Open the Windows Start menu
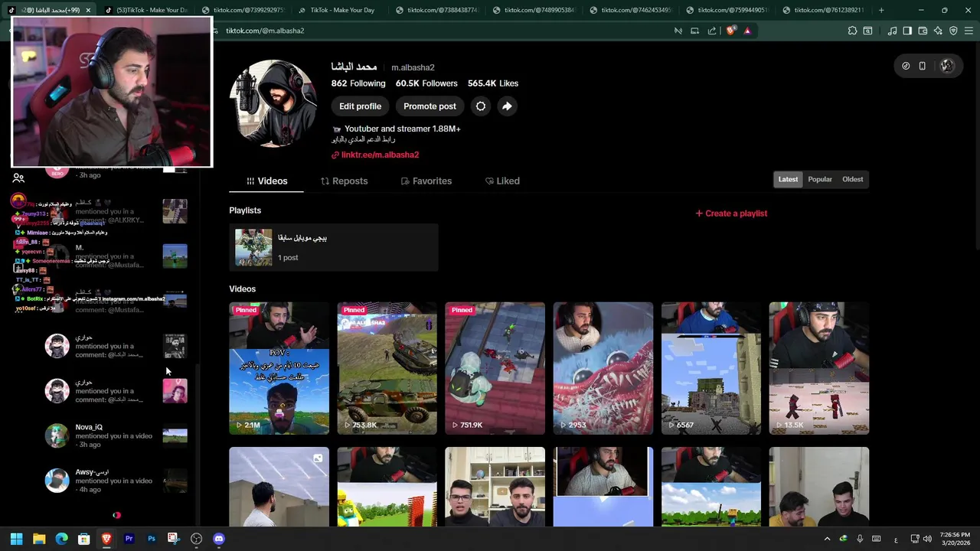 16,539
